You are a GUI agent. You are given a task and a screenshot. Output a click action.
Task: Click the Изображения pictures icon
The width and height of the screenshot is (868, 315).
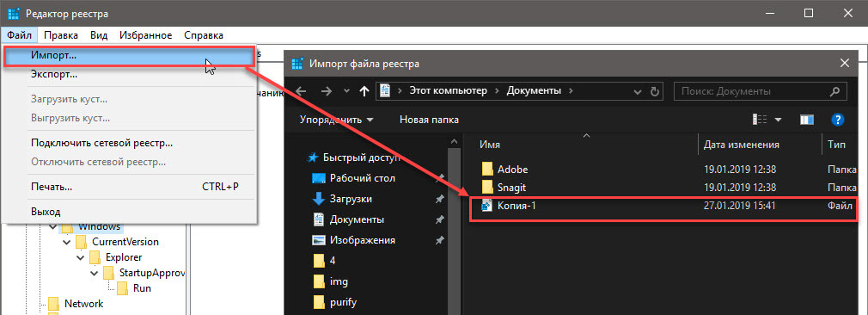pyautogui.click(x=318, y=240)
